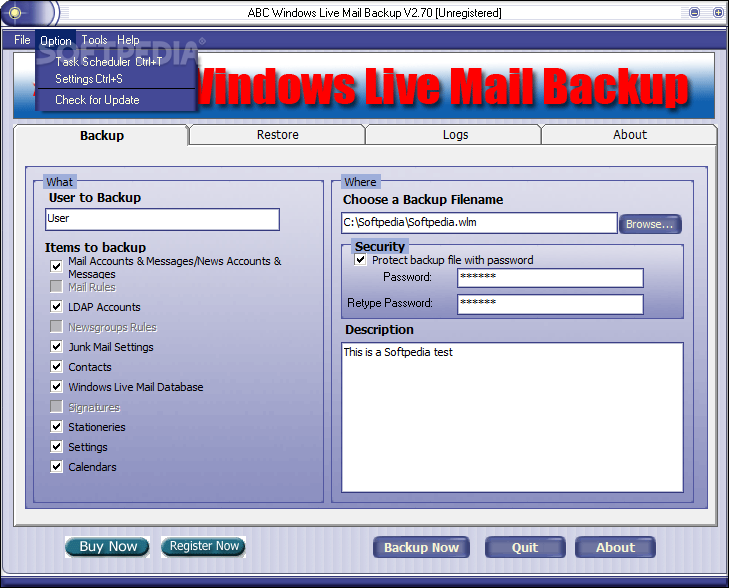Switch to the Restore tab
This screenshot has height=588, width=729.
point(278,134)
